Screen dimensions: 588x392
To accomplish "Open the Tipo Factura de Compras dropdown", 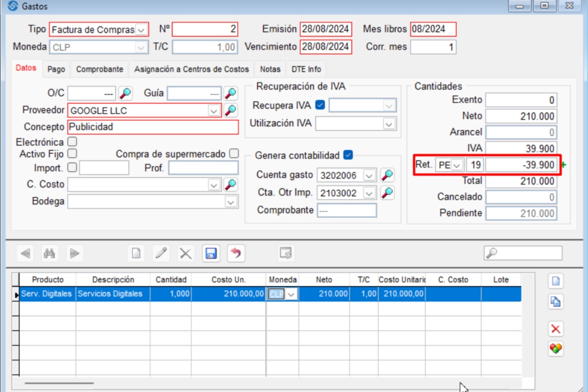I will pos(141,30).
